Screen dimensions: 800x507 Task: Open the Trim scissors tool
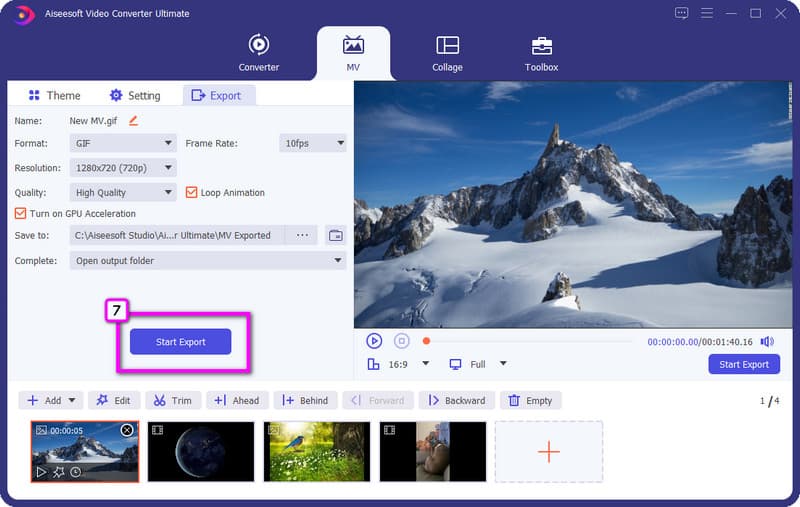click(172, 400)
